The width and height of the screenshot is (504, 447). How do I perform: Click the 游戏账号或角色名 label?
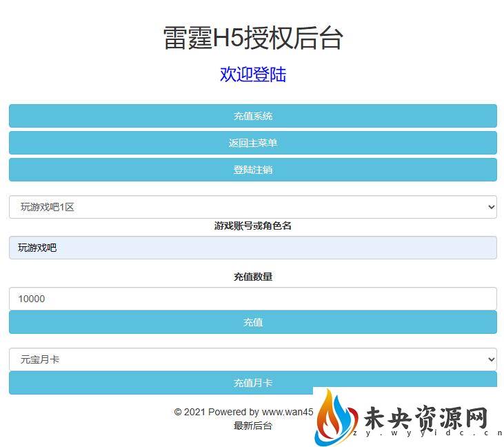(253, 226)
